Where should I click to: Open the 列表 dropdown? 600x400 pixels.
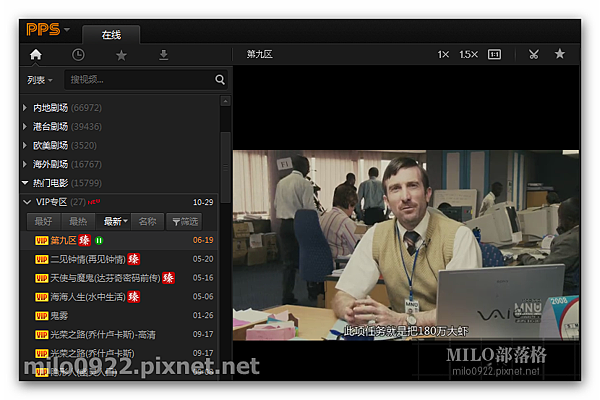tap(39, 80)
